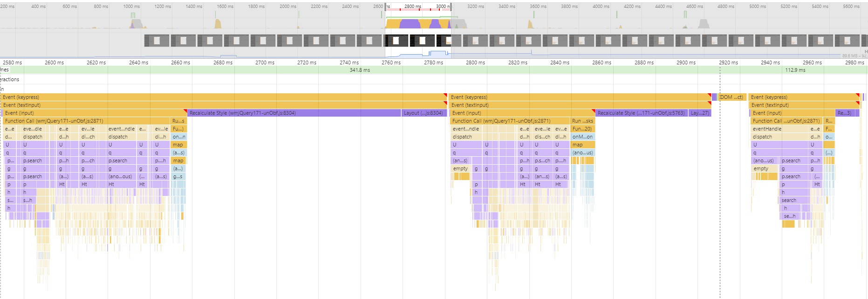
Task: Select the (ano...ous) anonymous function block
Action: (120, 176)
